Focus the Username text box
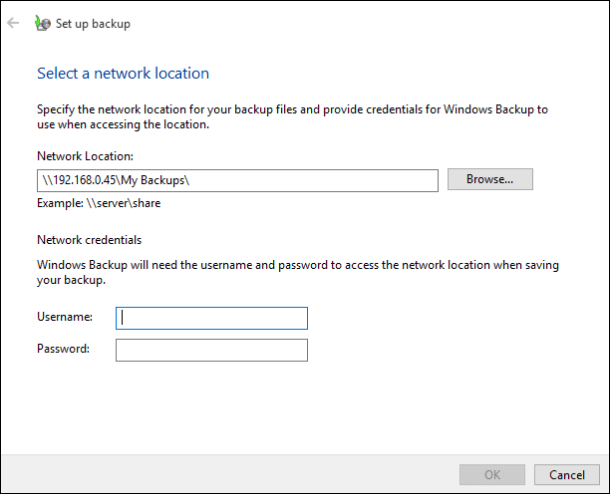The width and height of the screenshot is (610, 494). point(212,318)
